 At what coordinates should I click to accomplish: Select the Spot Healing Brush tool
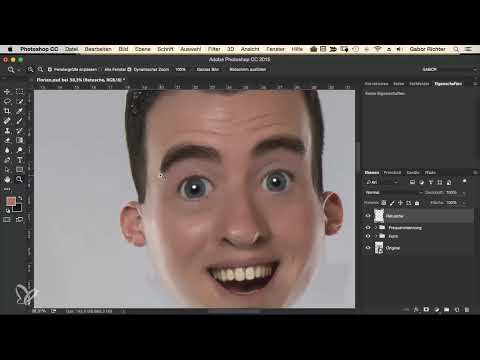7,121
